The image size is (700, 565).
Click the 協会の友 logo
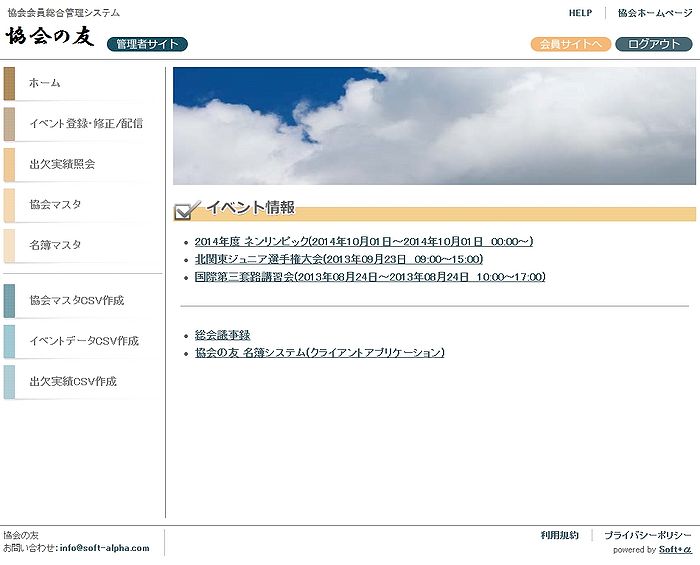pyautogui.click(x=50, y=36)
